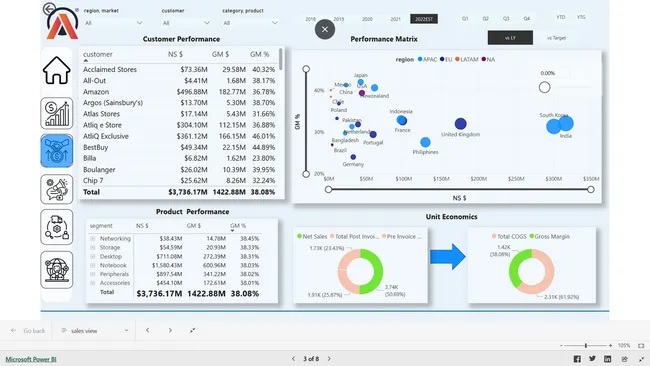Open the region, market dropdown
The image size is (650, 366).
point(114,23)
